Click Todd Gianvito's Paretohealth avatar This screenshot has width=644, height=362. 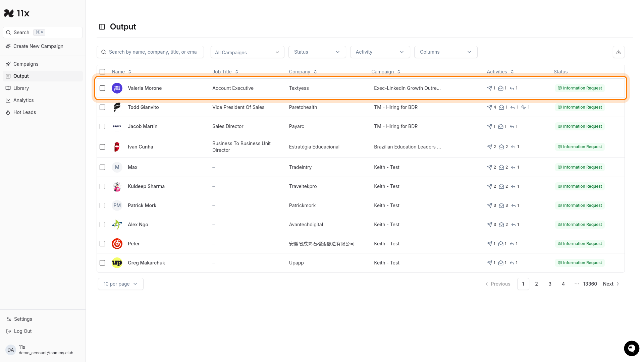click(117, 107)
